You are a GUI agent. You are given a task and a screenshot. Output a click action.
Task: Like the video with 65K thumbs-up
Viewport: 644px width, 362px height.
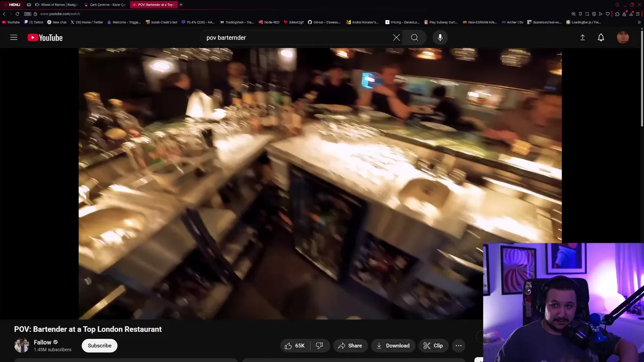click(295, 345)
